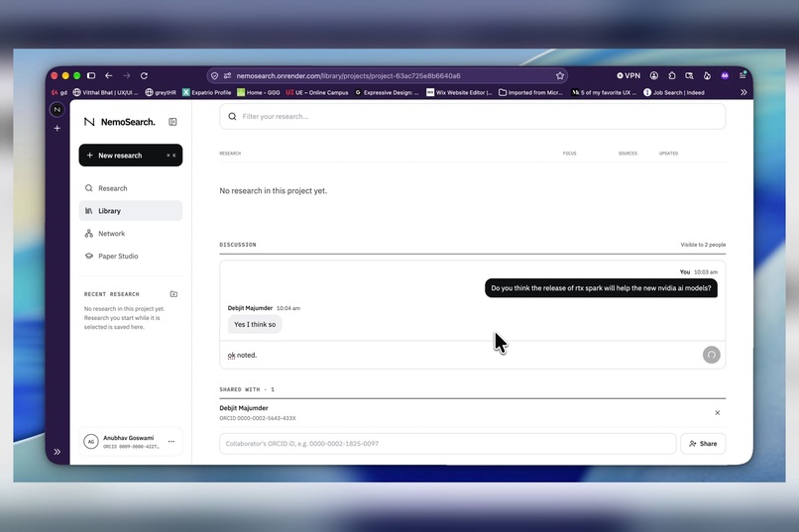Open Paper Studio in sidebar
Viewport: 799px width, 532px height.
(x=131, y=256)
